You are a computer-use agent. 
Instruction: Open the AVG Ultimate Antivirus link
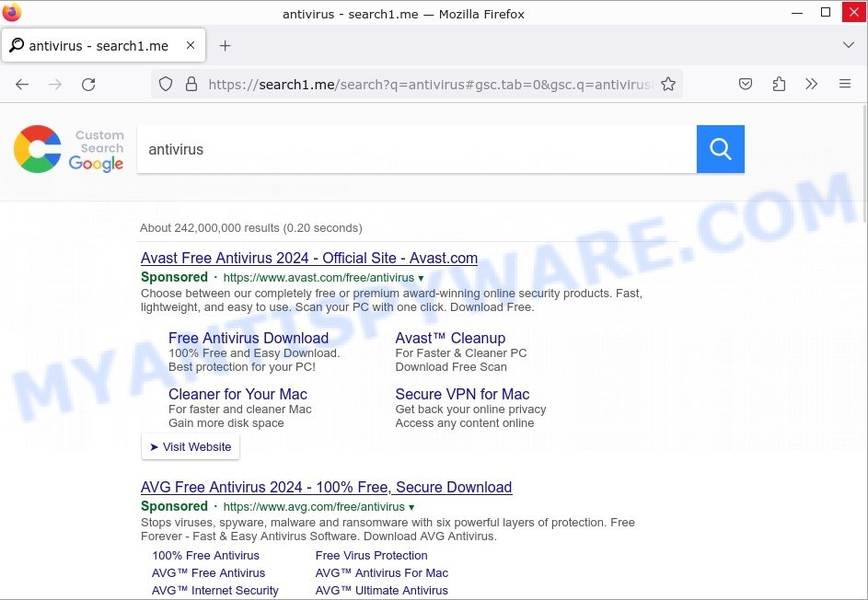click(381, 590)
